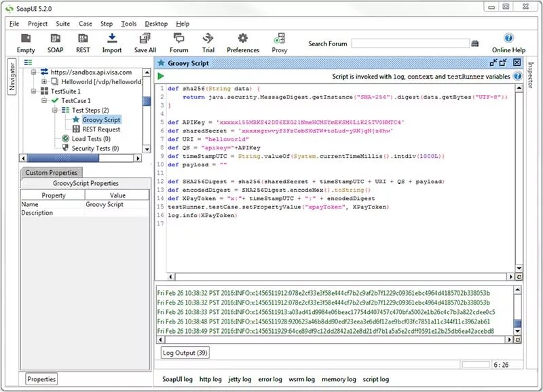Select Test Steps (2) tree row
The height and width of the screenshot is (392, 543).
click(90, 111)
